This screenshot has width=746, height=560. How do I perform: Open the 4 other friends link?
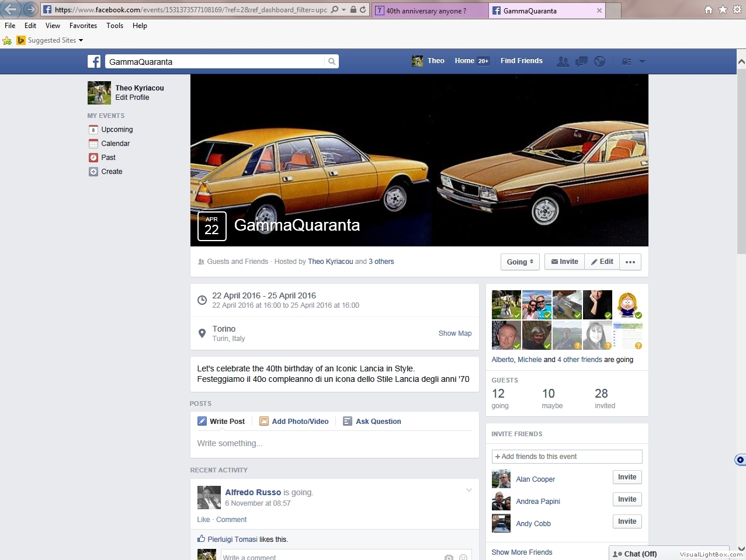click(580, 360)
